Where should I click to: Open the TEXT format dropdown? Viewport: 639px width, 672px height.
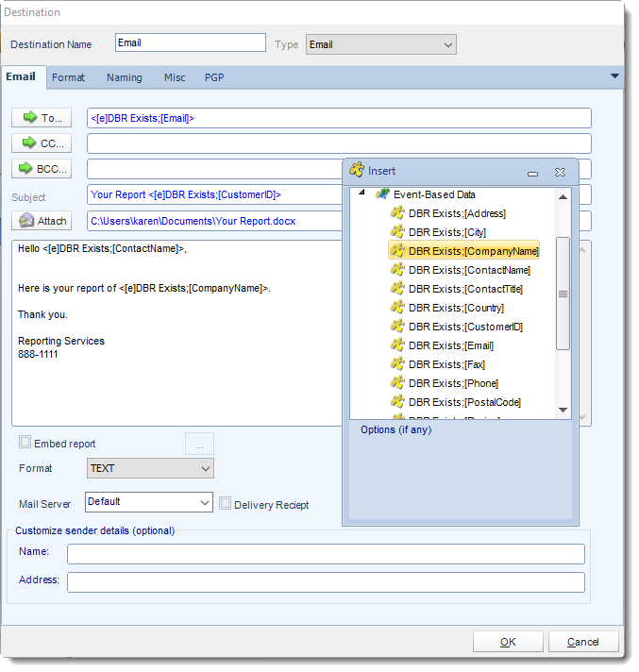150,468
